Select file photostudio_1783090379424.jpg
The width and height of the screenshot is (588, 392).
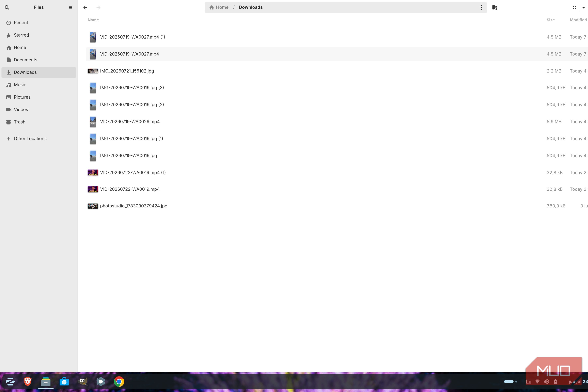pyautogui.click(x=336, y=206)
